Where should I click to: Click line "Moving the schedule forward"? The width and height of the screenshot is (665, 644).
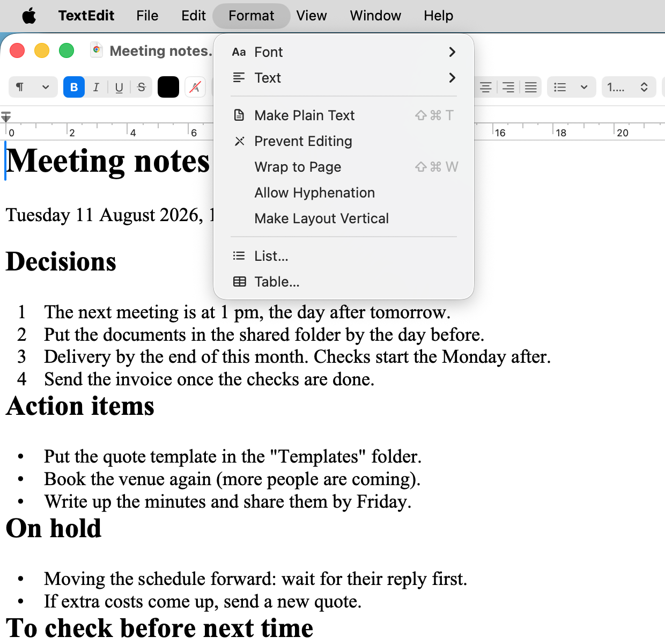pos(256,579)
